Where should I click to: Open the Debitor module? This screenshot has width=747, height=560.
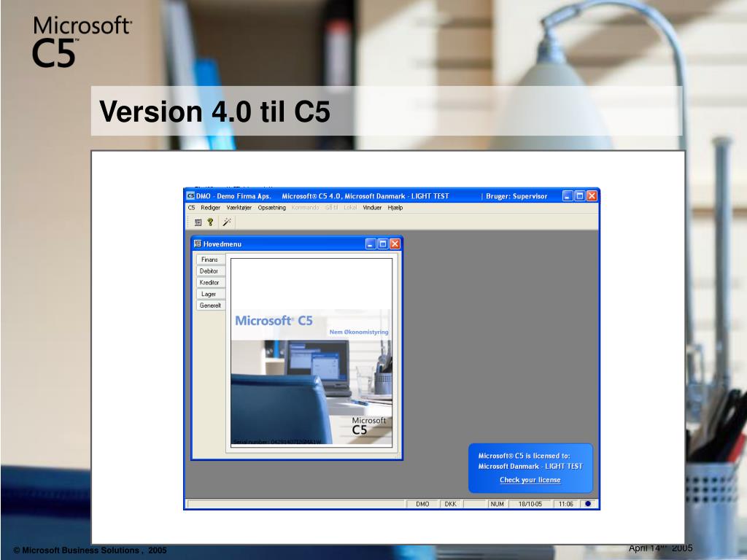point(209,271)
